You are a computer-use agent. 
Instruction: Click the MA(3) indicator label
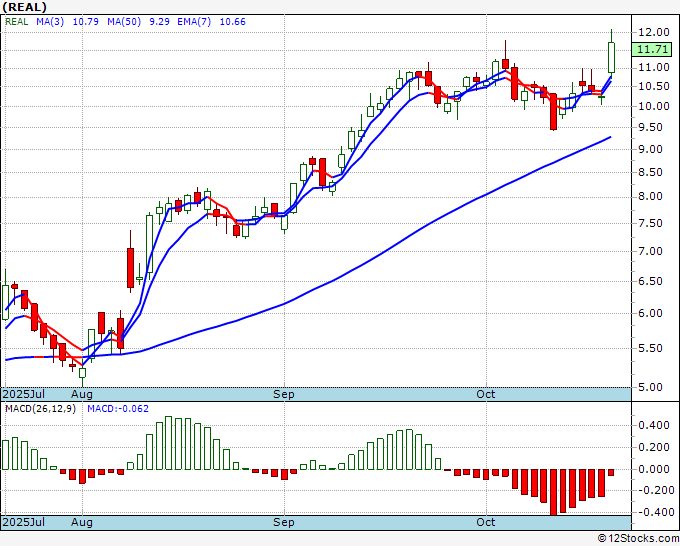tap(50, 22)
